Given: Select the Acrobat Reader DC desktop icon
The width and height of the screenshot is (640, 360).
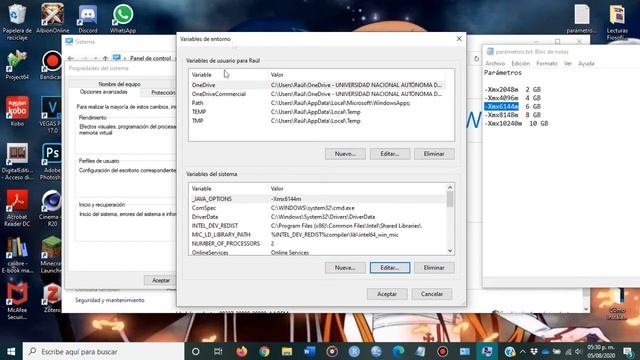Looking at the screenshot, I should (17, 208).
